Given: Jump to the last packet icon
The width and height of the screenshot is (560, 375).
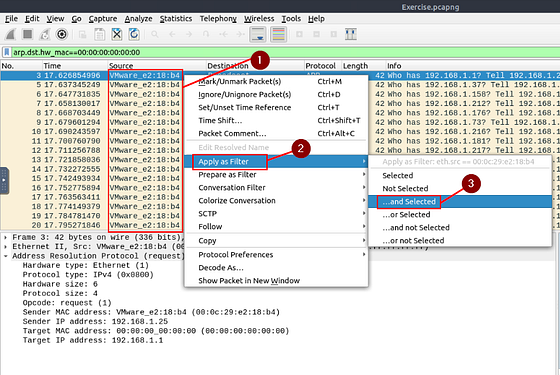Looking at the screenshot, I should pos(241,34).
